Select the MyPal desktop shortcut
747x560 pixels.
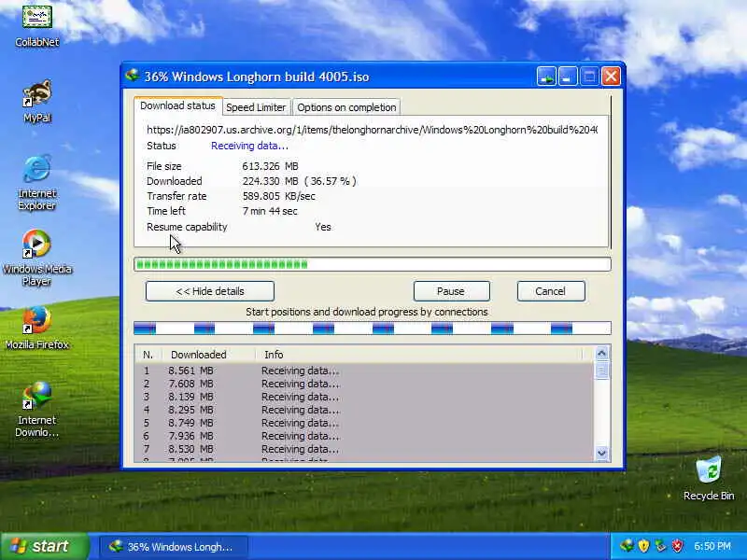click(x=37, y=102)
